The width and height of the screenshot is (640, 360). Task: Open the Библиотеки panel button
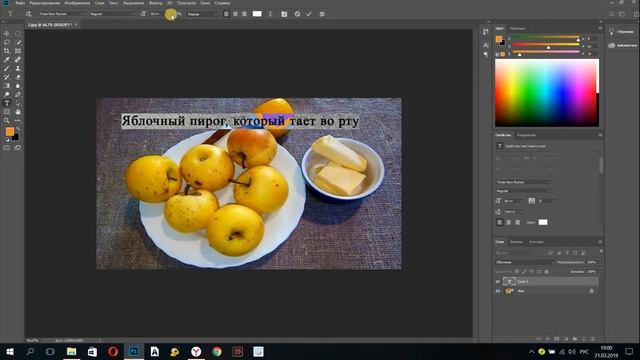click(x=622, y=45)
